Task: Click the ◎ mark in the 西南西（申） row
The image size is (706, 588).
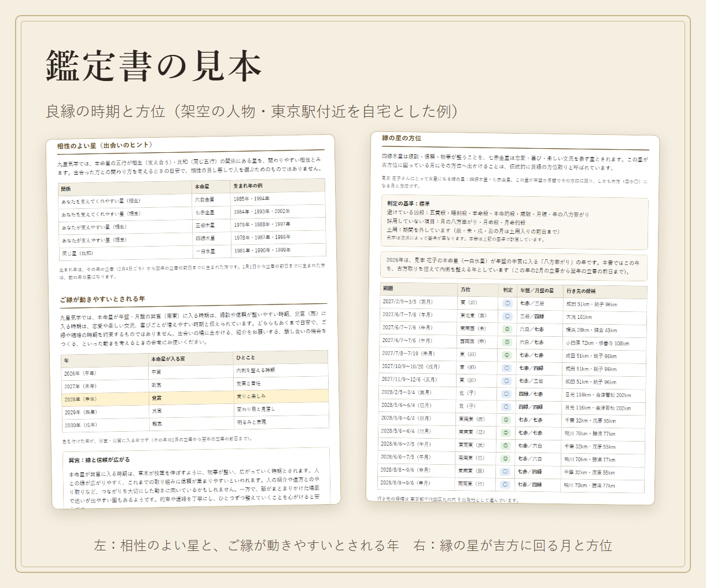Action: coord(508,342)
